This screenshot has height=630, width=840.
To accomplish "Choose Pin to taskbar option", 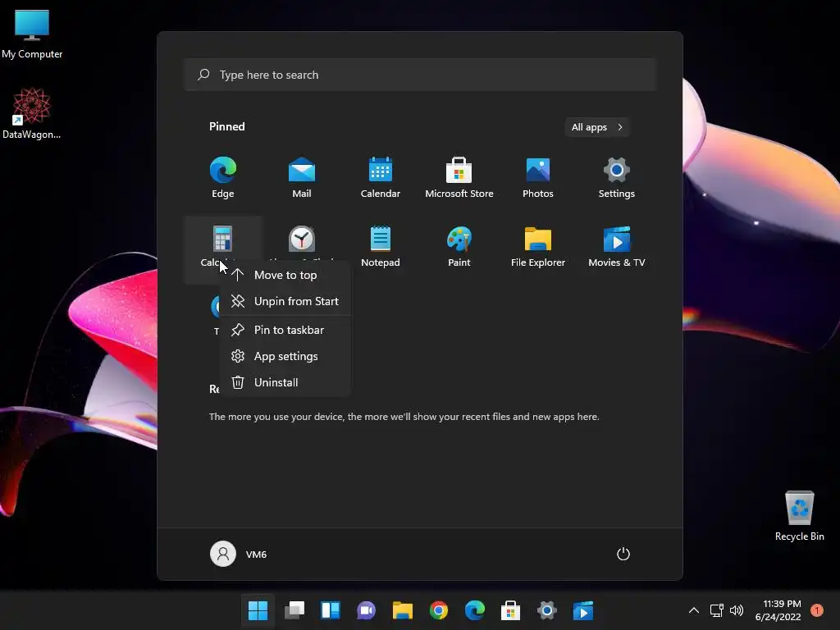I will coord(285,330).
